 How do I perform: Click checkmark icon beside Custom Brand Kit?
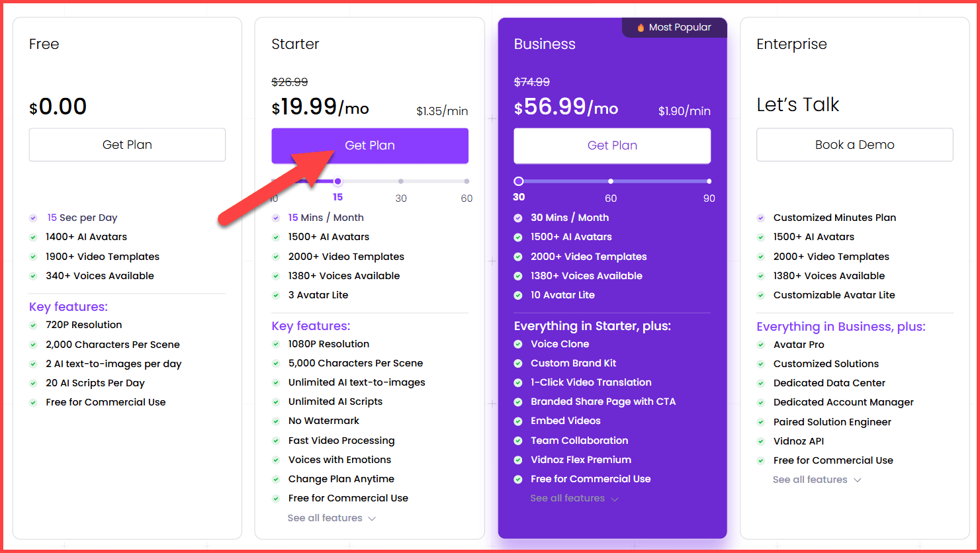tap(518, 363)
